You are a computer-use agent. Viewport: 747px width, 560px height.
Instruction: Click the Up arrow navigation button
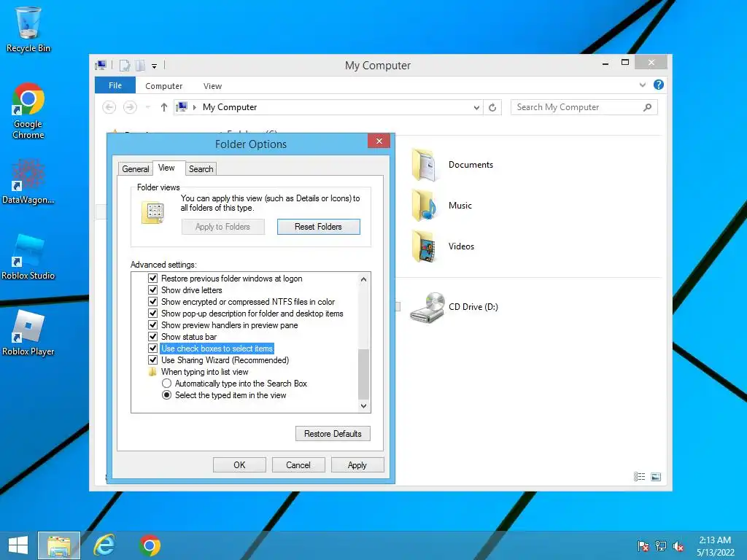click(164, 108)
